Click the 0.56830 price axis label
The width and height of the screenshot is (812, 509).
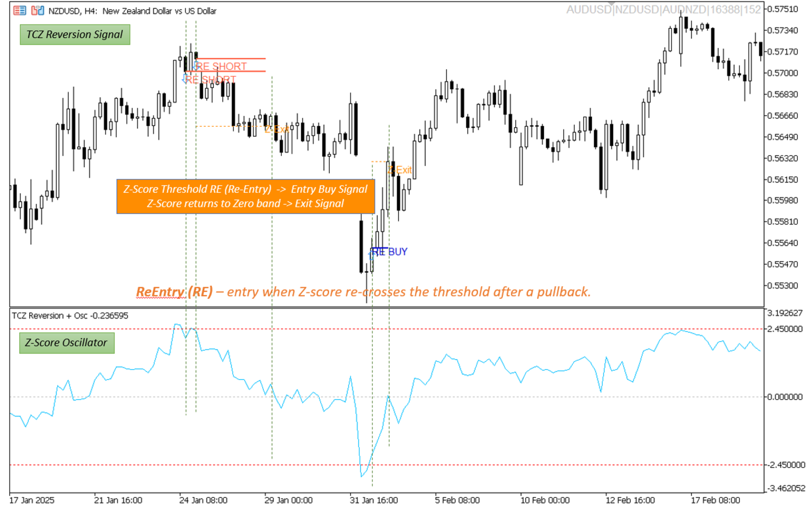[x=783, y=94]
